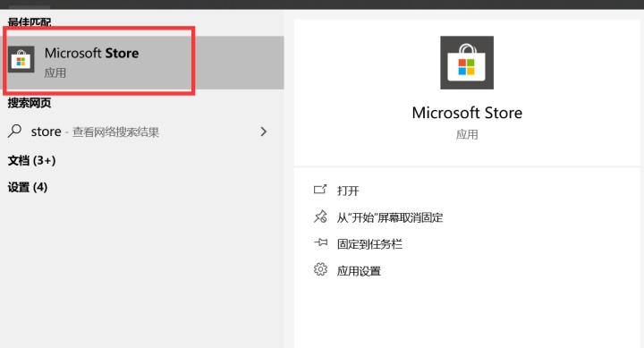Click the 搜索网页 section heading
The image size is (644, 348).
(x=30, y=103)
